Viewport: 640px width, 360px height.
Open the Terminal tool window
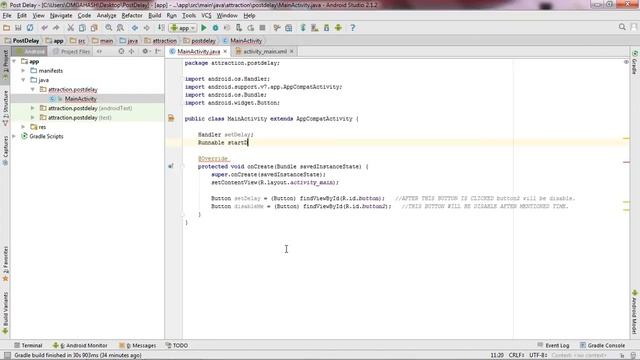[28, 345]
